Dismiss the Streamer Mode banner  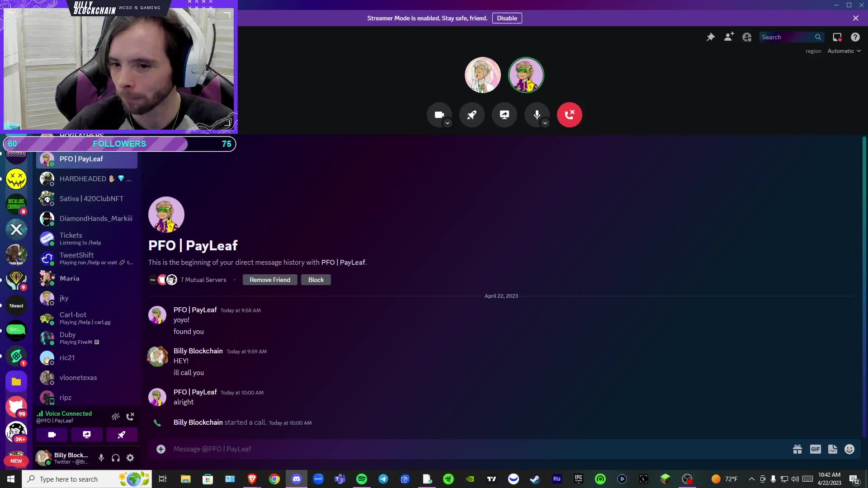[x=856, y=18]
